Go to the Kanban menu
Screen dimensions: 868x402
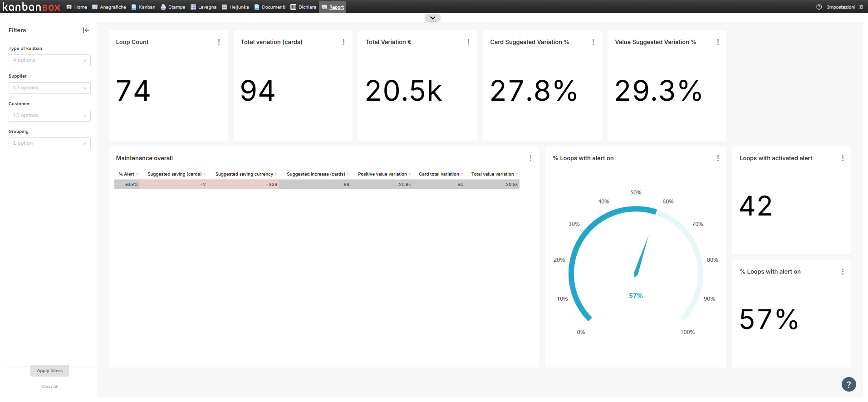(143, 7)
